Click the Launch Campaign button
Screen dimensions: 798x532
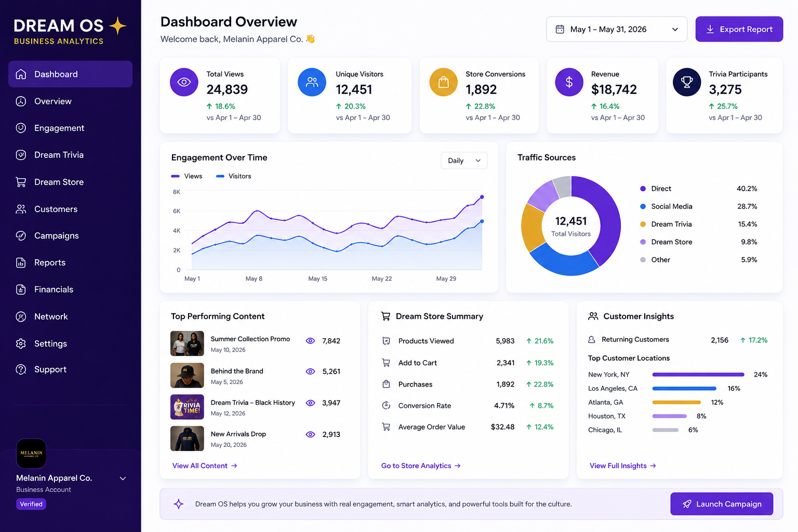(722, 504)
